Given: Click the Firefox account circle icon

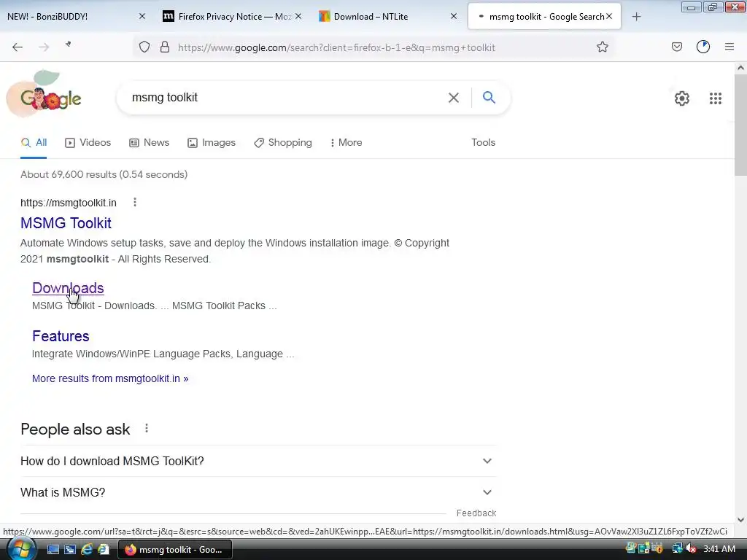Looking at the screenshot, I should pyautogui.click(x=703, y=47).
